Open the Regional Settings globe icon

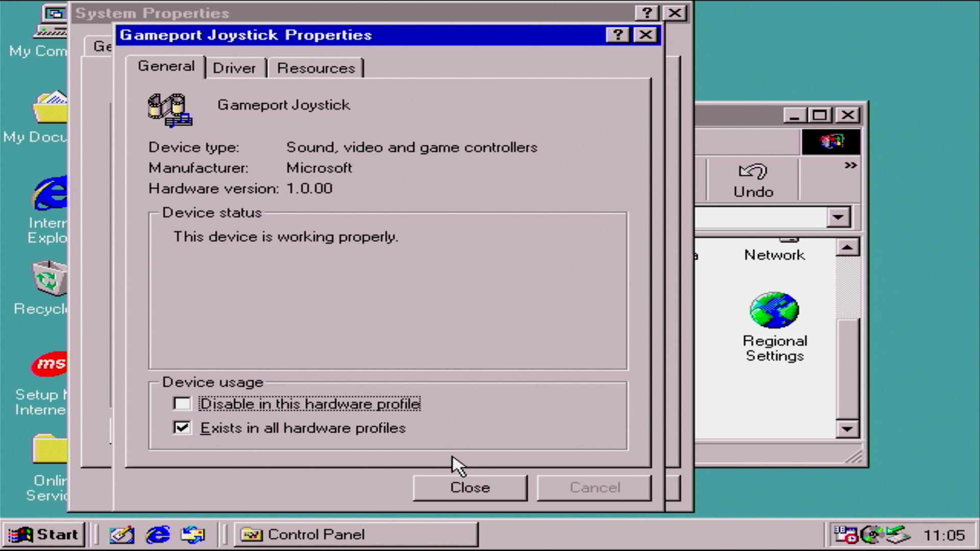[x=774, y=310]
